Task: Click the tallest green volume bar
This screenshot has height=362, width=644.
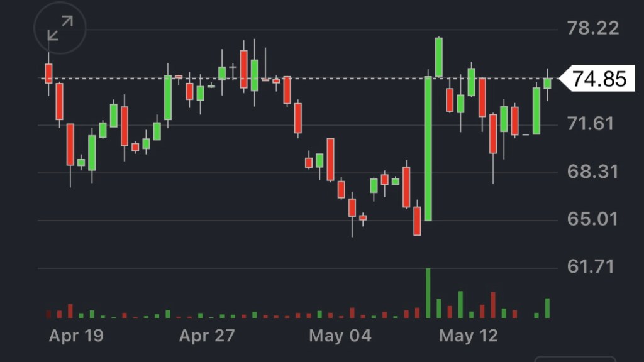Action: click(x=428, y=293)
